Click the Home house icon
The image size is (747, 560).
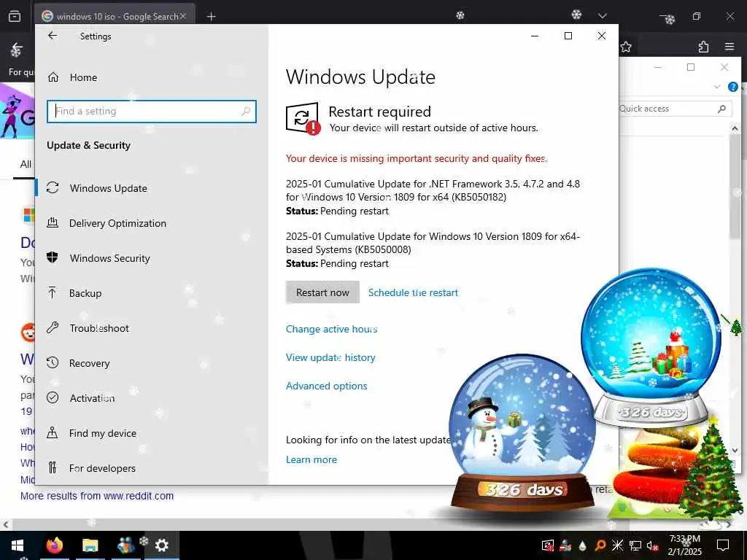[53, 77]
